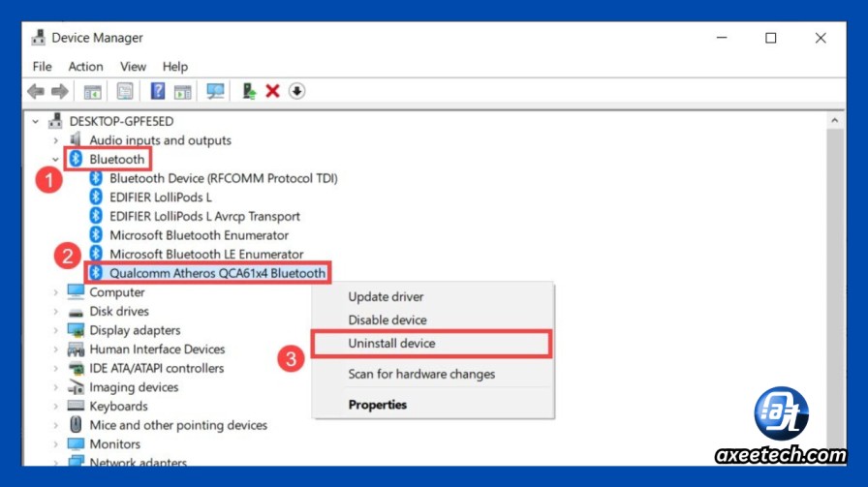Click the Update device driver toolbar icon
This screenshot has width=868, height=487.
click(x=249, y=91)
